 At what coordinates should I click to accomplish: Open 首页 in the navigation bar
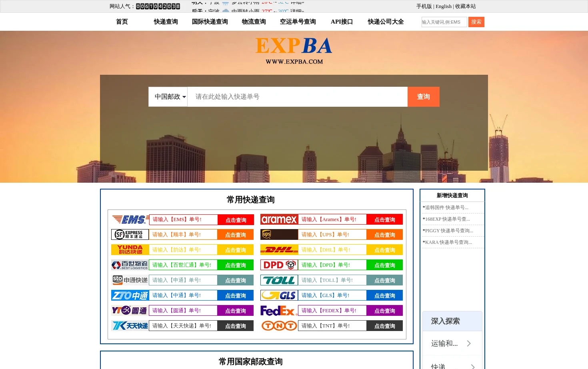[122, 22]
